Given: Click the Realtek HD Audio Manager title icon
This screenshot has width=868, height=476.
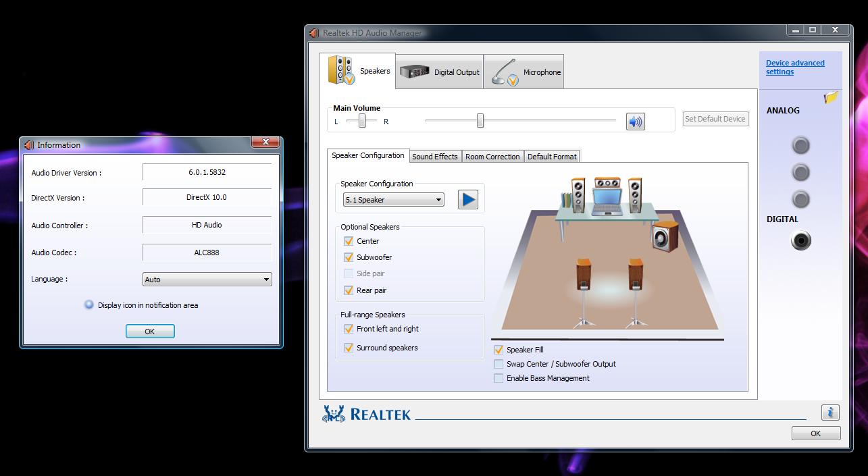Looking at the screenshot, I should point(314,32).
